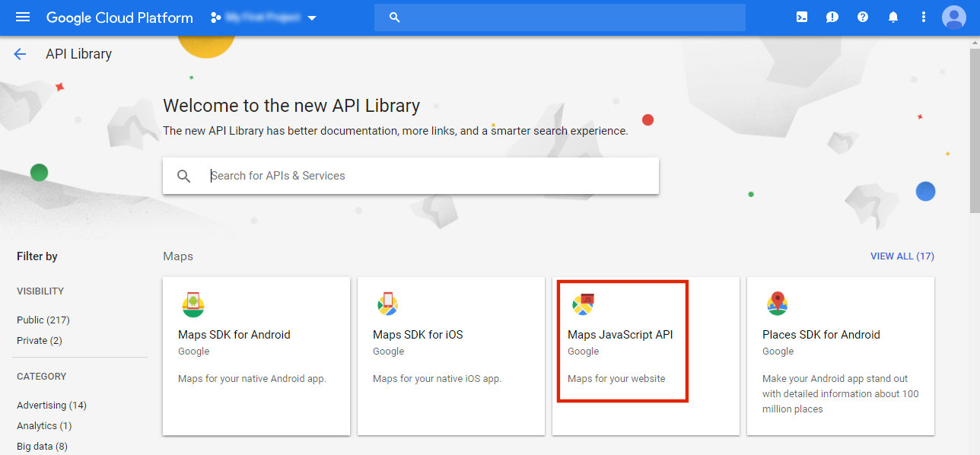Open the Maps SDK for Android card
Image resolution: width=980 pixels, height=455 pixels.
[256, 356]
